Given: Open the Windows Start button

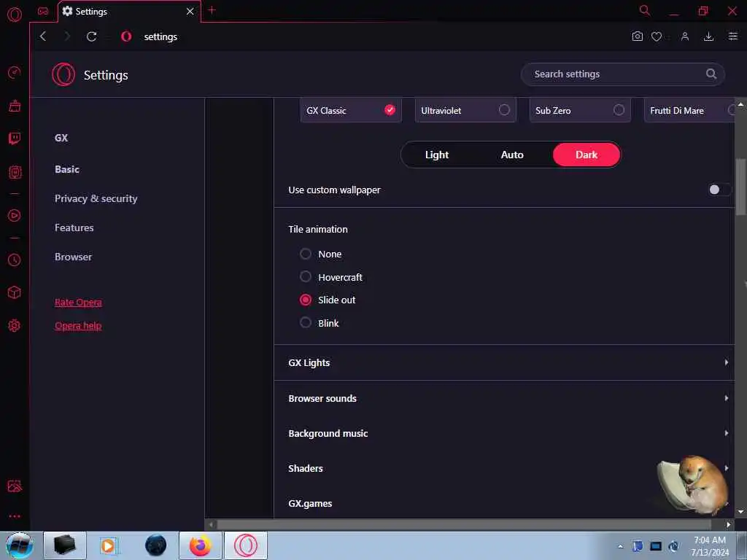Looking at the screenshot, I should pos(19,545).
